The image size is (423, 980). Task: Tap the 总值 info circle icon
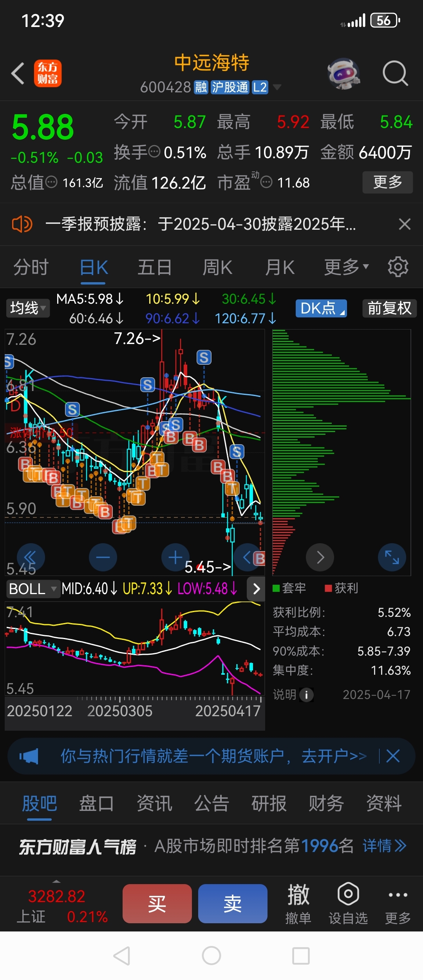51,182
